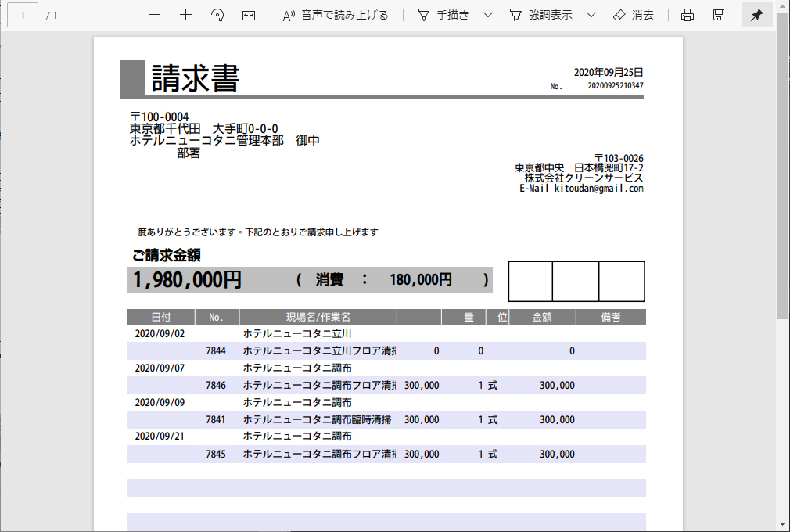Click the vertical scrollbar thumb

[782, 164]
